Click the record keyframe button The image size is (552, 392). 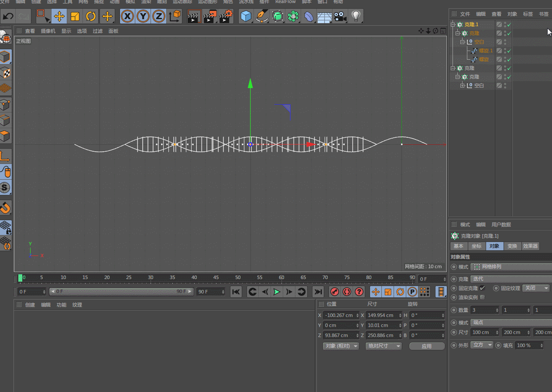(x=335, y=292)
